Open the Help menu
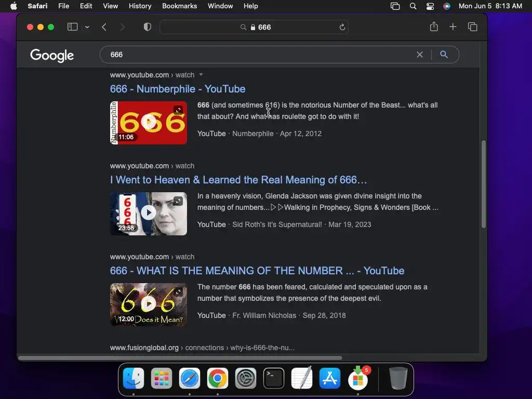Viewport: 532px width, 399px height. coord(251,6)
